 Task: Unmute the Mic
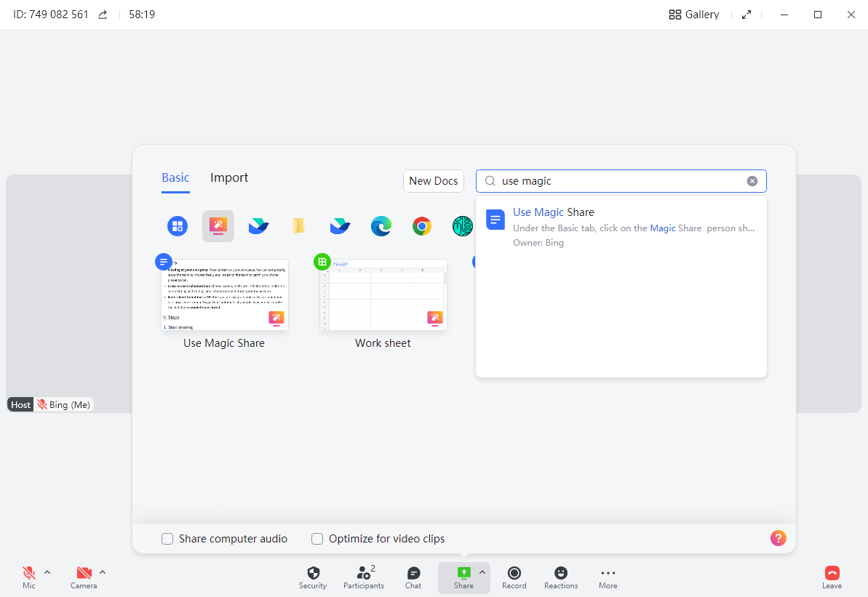[29, 573]
